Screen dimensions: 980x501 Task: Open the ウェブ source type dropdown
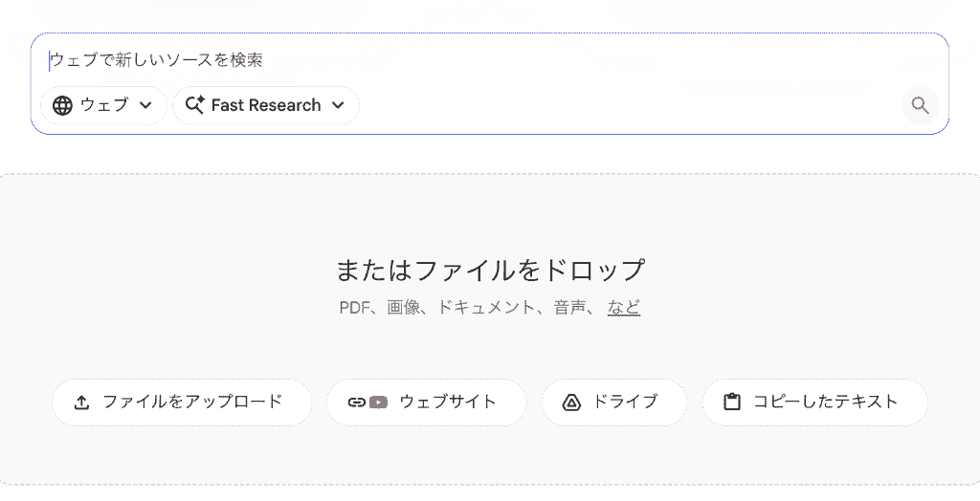pyautogui.click(x=103, y=105)
